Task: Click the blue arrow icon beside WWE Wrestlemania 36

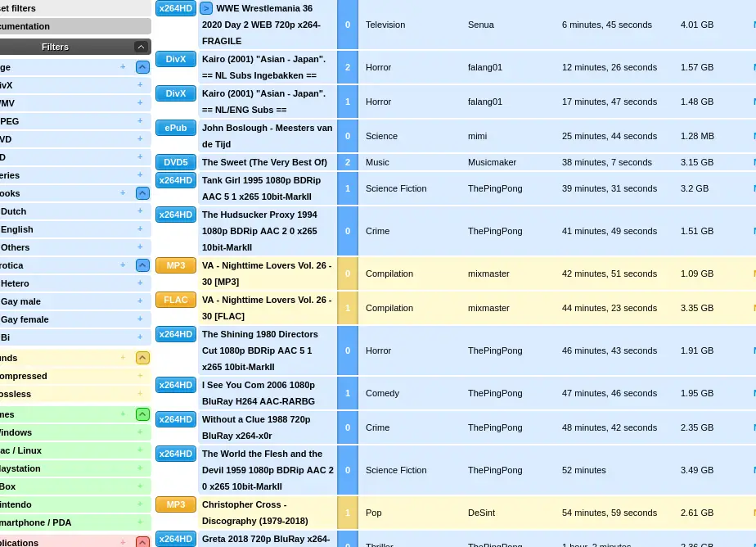Action: [x=205, y=8]
